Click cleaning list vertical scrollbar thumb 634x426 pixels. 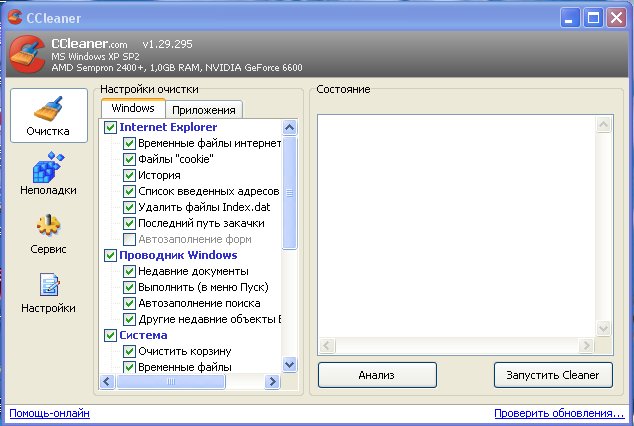pyautogui.click(x=290, y=193)
